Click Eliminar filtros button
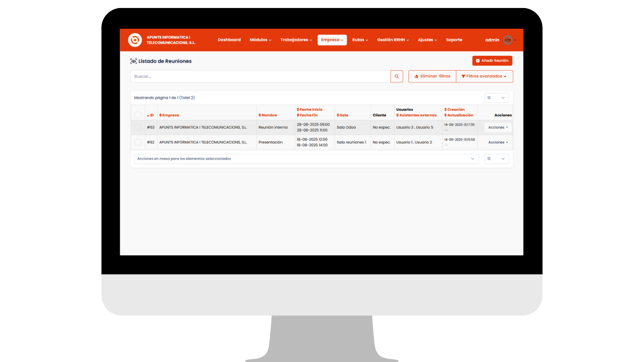The image size is (644, 362). click(x=432, y=76)
